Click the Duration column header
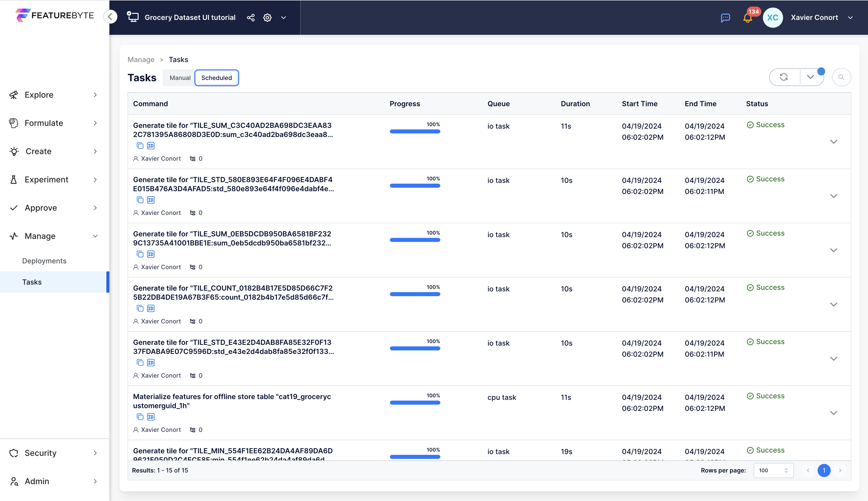 (575, 104)
